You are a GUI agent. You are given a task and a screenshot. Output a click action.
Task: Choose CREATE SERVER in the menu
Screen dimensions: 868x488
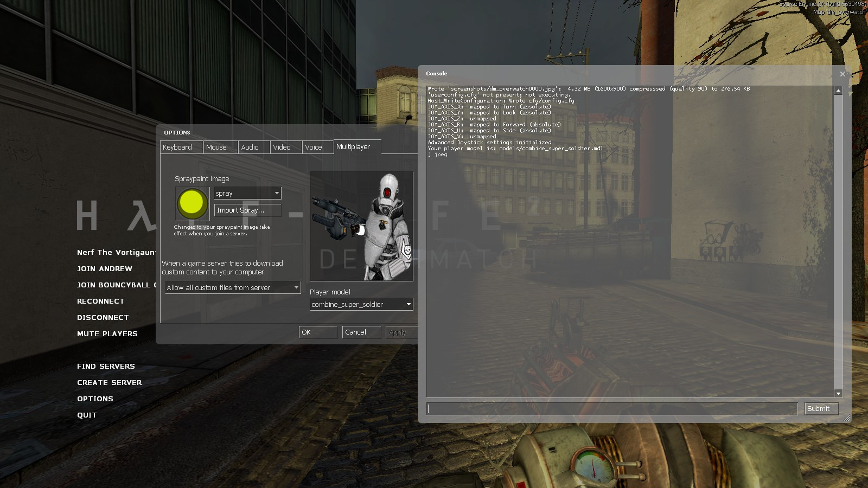point(110,382)
